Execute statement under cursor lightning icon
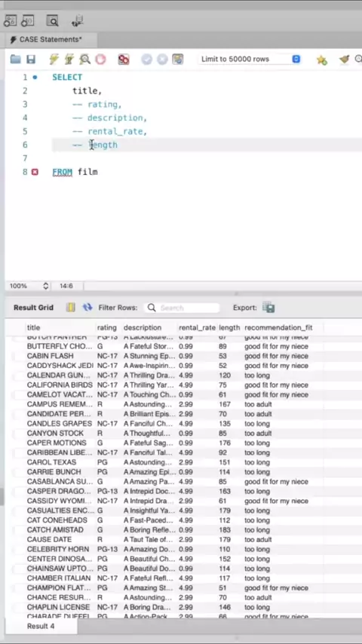 click(69, 59)
